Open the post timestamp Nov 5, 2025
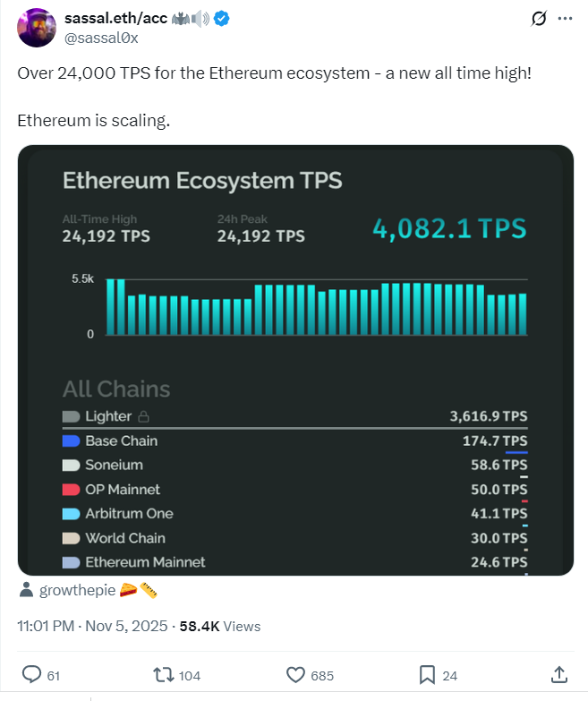The width and height of the screenshot is (588, 701). pos(92,626)
